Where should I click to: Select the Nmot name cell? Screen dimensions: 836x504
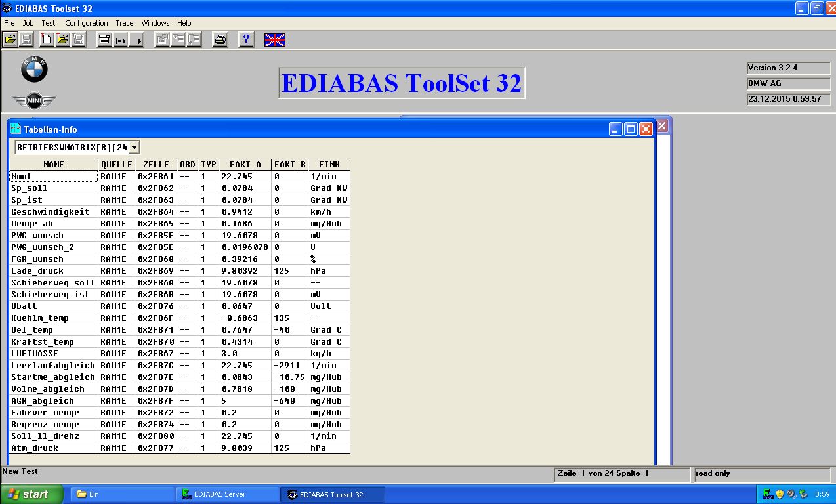pos(54,177)
